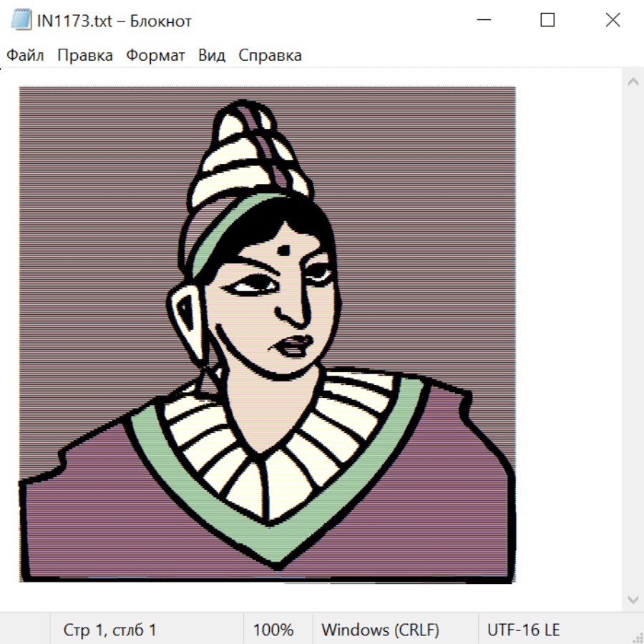Open the Вид menu
Image resolution: width=644 pixels, height=644 pixels.
[212, 56]
